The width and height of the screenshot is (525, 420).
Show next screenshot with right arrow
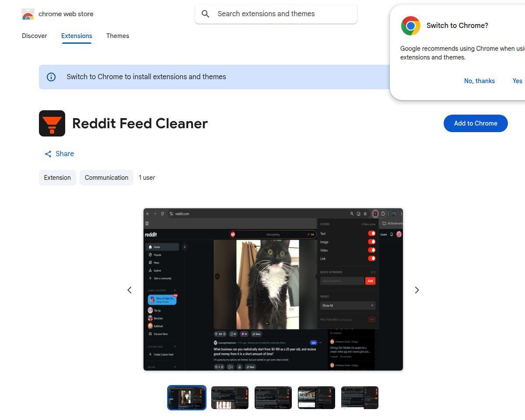417,290
